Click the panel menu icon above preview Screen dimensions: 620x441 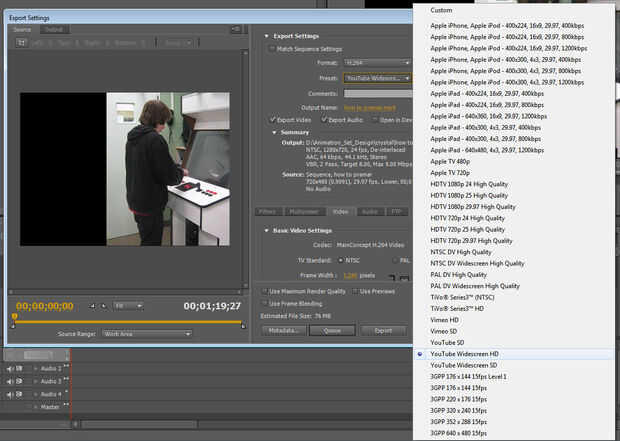pyautogui.click(x=236, y=30)
